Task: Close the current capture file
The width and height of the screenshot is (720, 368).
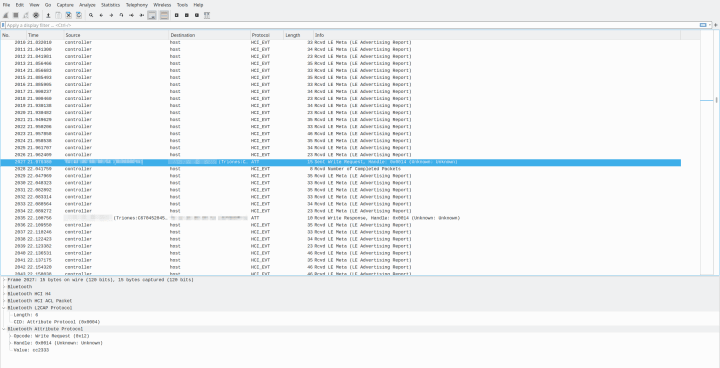Action: [68, 15]
